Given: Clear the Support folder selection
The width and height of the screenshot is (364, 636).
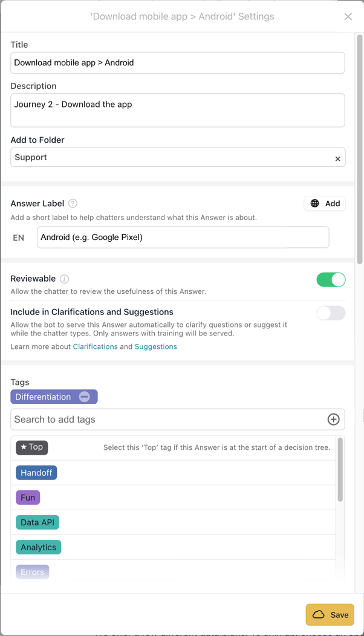Looking at the screenshot, I should [337, 158].
